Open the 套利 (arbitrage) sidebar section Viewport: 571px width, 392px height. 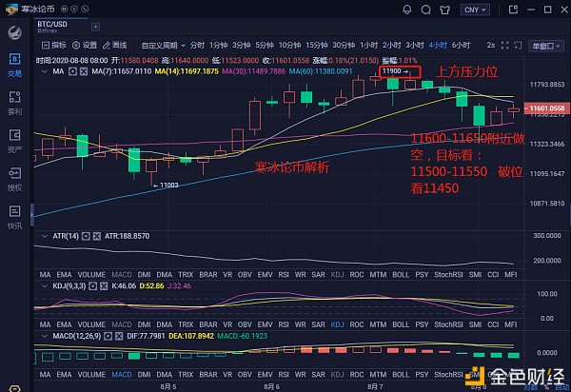14,103
